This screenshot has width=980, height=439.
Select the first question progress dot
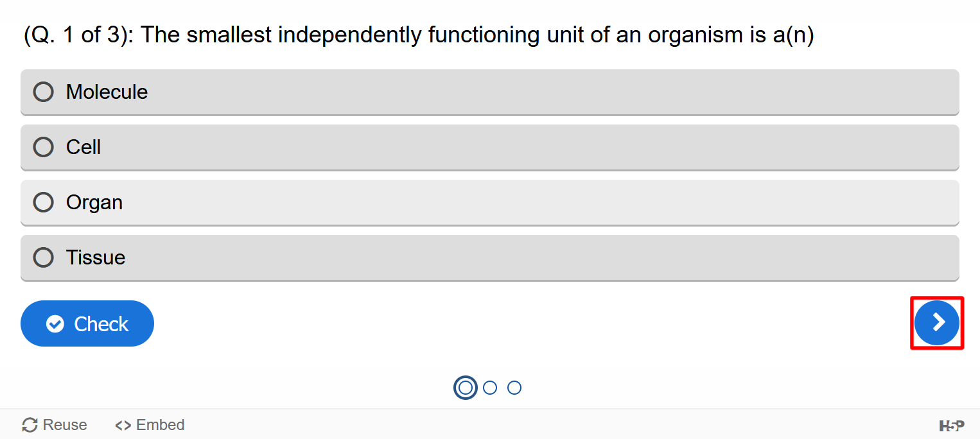[x=466, y=388]
